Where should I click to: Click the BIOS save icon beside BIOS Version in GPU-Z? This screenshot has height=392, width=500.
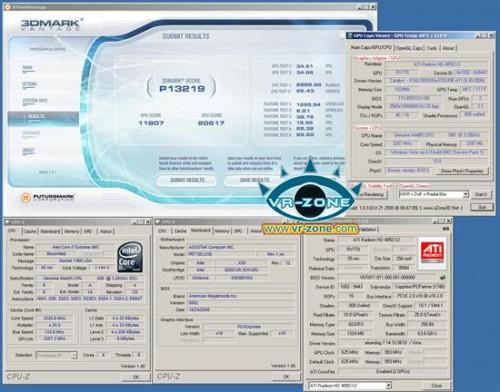pos(443,277)
